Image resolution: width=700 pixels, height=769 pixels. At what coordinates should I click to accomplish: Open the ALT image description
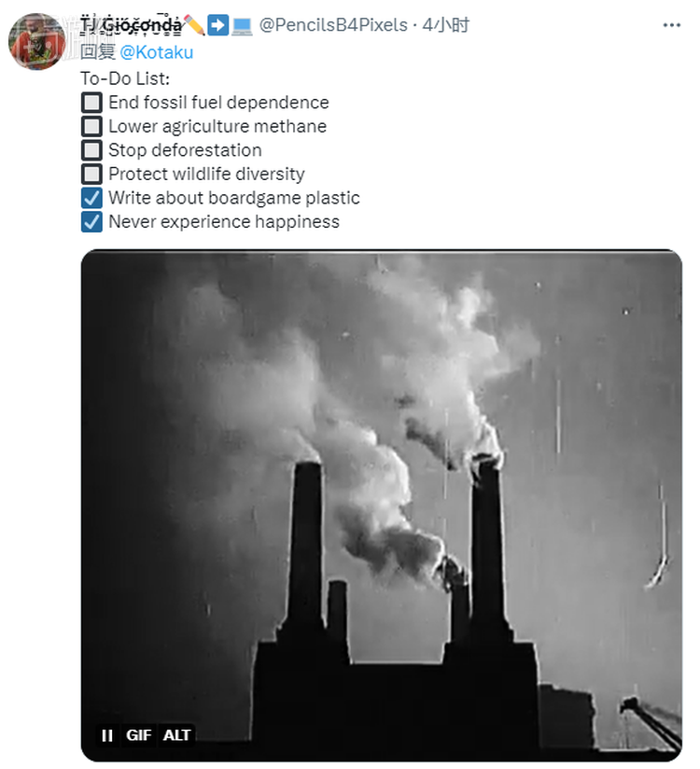(x=177, y=735)
